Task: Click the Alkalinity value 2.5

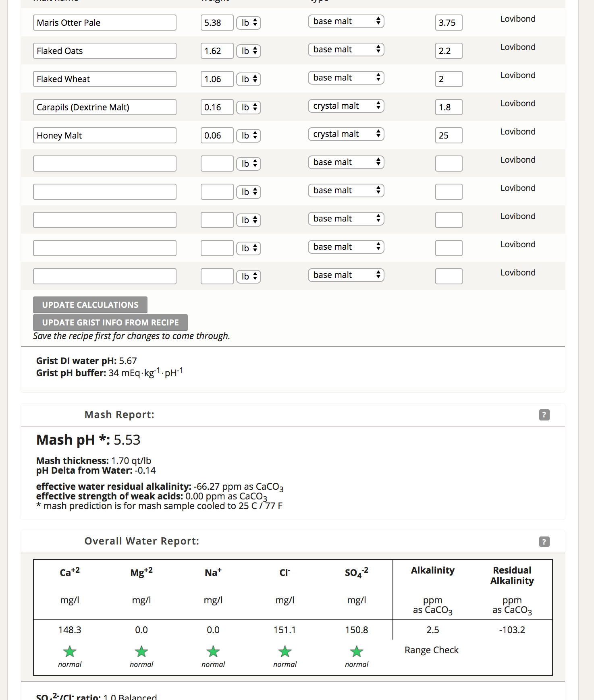Action: click(x=433, y=630)
